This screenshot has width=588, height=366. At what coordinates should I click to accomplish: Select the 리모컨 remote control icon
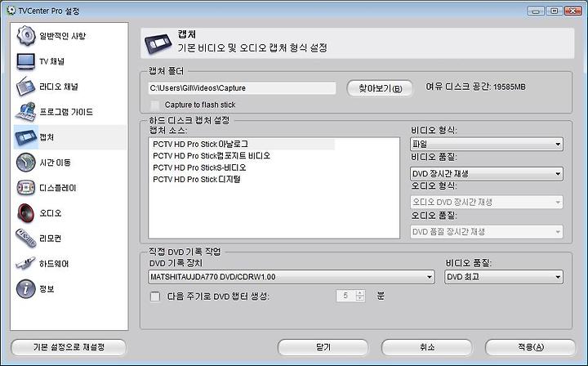click(26, 238)
